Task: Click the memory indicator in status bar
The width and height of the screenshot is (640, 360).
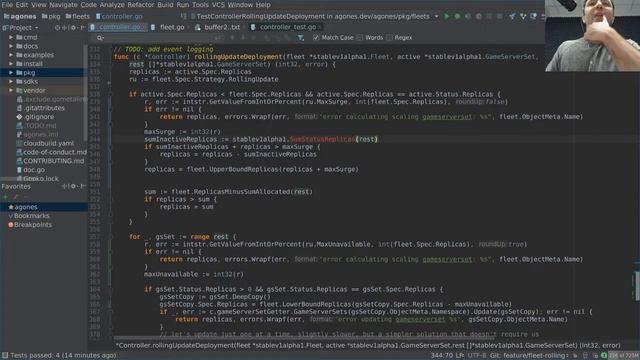Action: click(x=623, y=356)
